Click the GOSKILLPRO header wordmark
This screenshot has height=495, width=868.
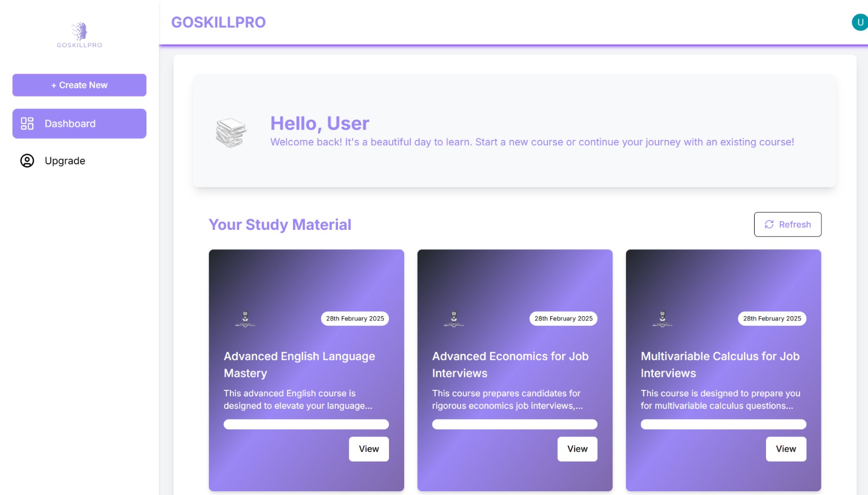(x=218, y=22)
